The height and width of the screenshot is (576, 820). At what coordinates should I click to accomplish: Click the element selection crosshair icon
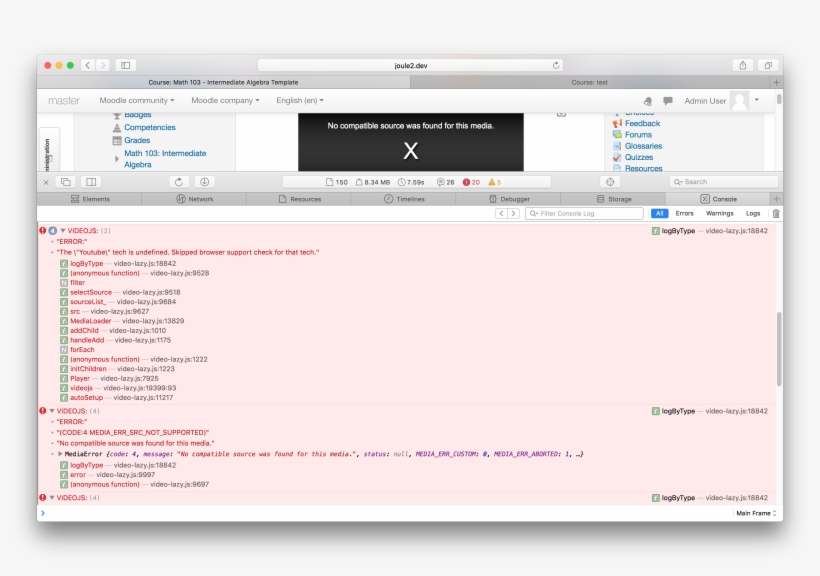tap(610, 182)
